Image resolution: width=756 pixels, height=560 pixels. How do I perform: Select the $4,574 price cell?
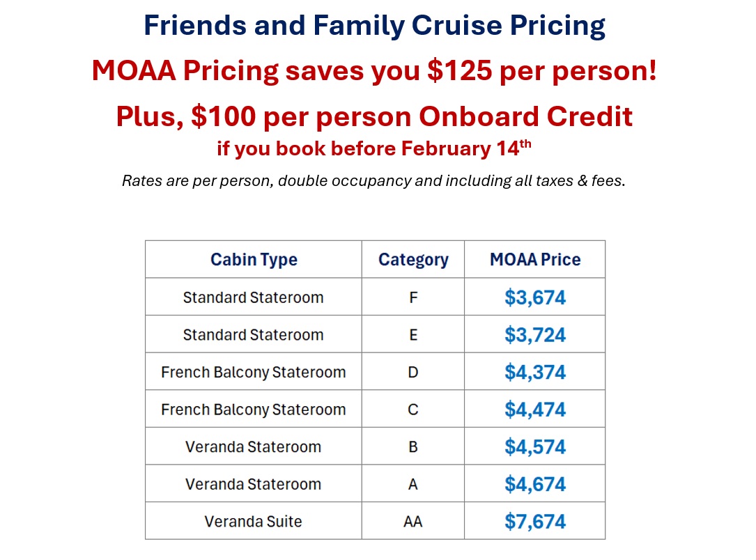click(535, 446)
